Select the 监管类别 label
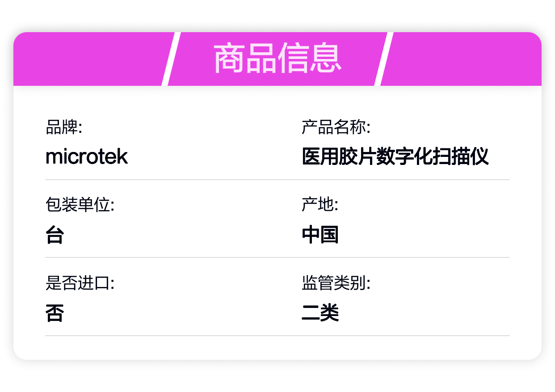This screenshot has height=392, width=555. [336, 283]
